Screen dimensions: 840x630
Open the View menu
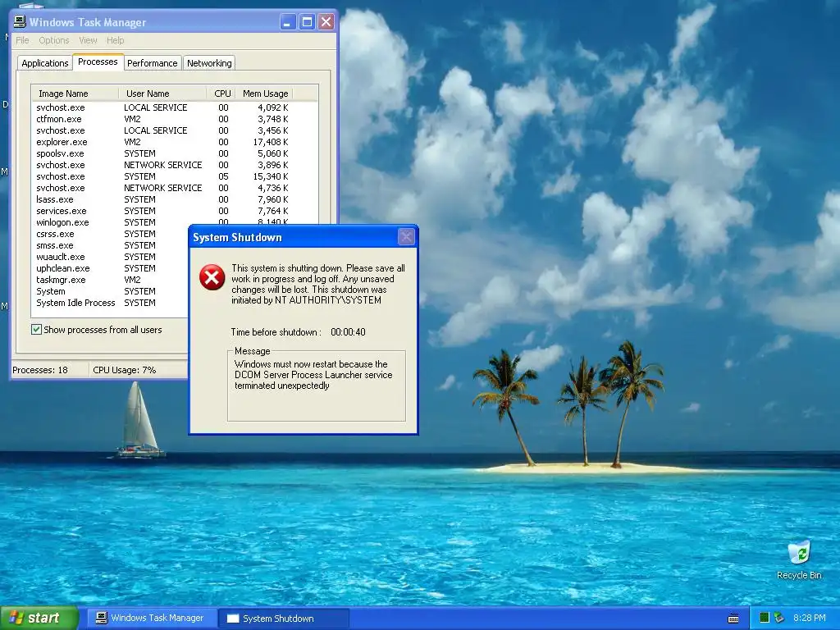[88, 40]
